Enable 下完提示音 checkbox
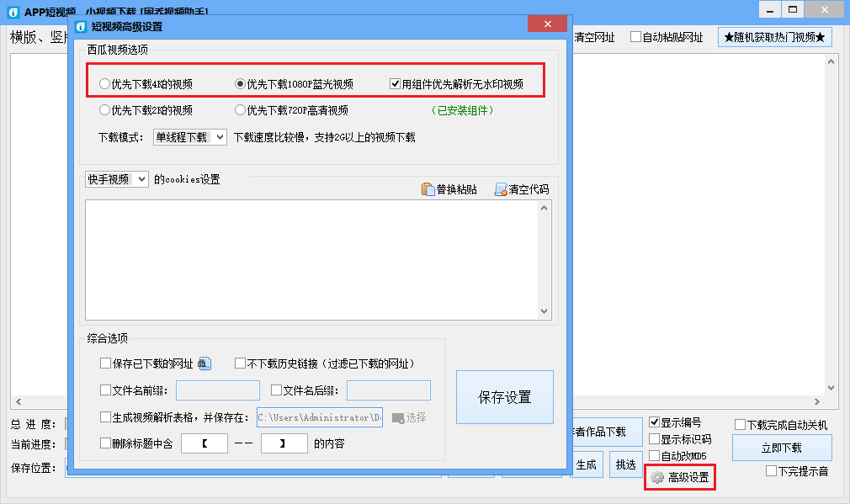Viewport: 850px width, 504px height. click(772, 471)
